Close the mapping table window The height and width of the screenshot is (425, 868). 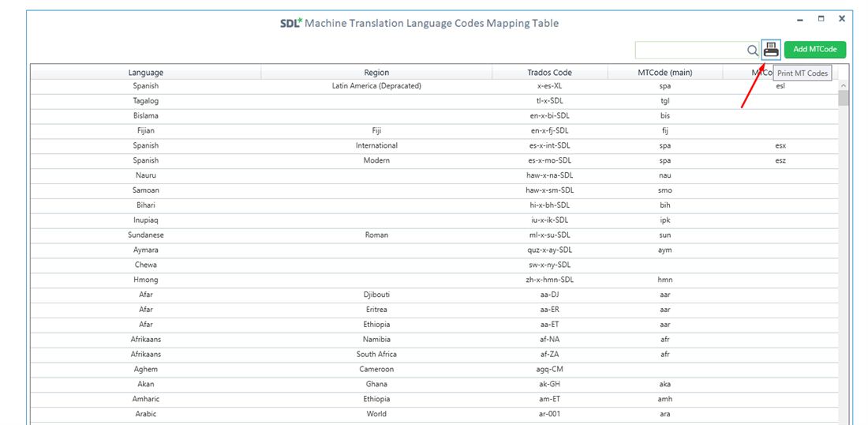(842, 18)
